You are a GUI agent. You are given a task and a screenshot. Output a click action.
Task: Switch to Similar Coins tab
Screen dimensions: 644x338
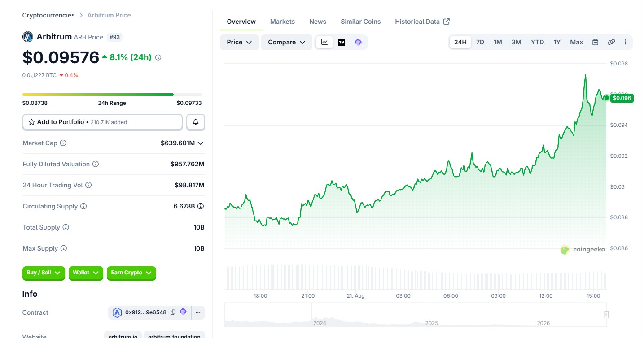click(361, 22)
